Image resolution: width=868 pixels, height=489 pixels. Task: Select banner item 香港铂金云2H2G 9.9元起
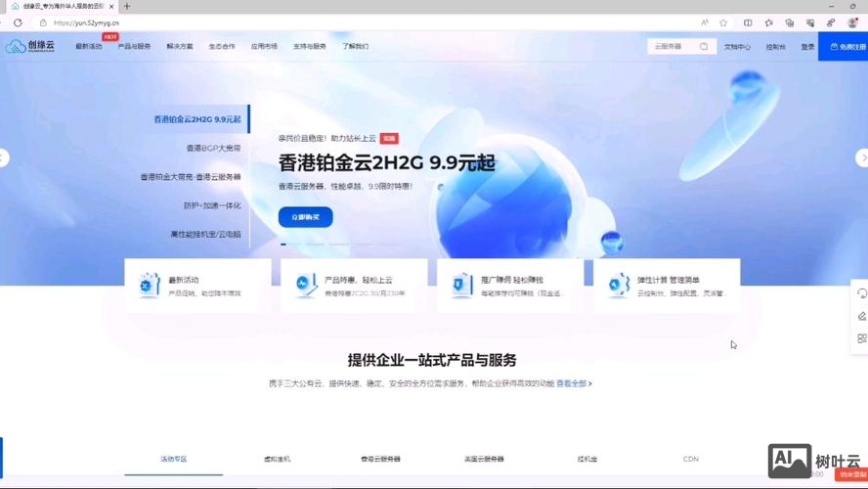pos(197,119)
